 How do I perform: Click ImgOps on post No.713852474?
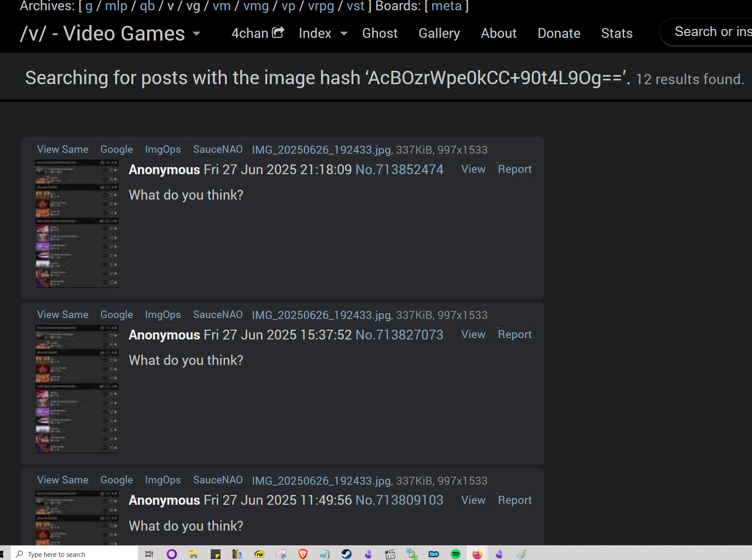163,149
